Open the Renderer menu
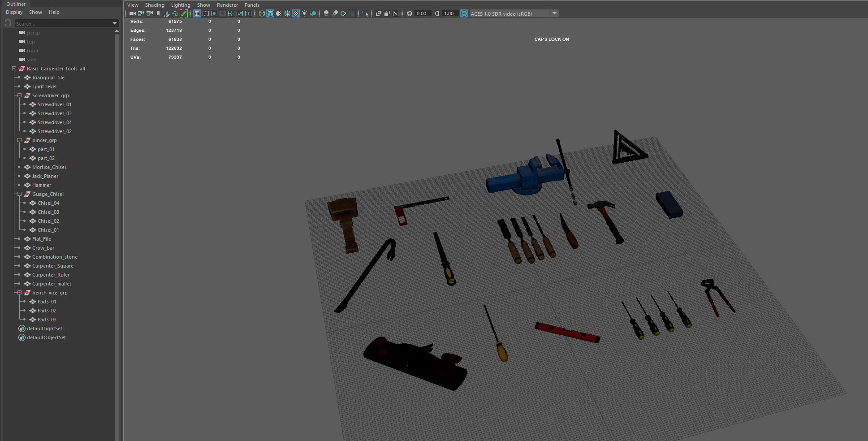 227,5
